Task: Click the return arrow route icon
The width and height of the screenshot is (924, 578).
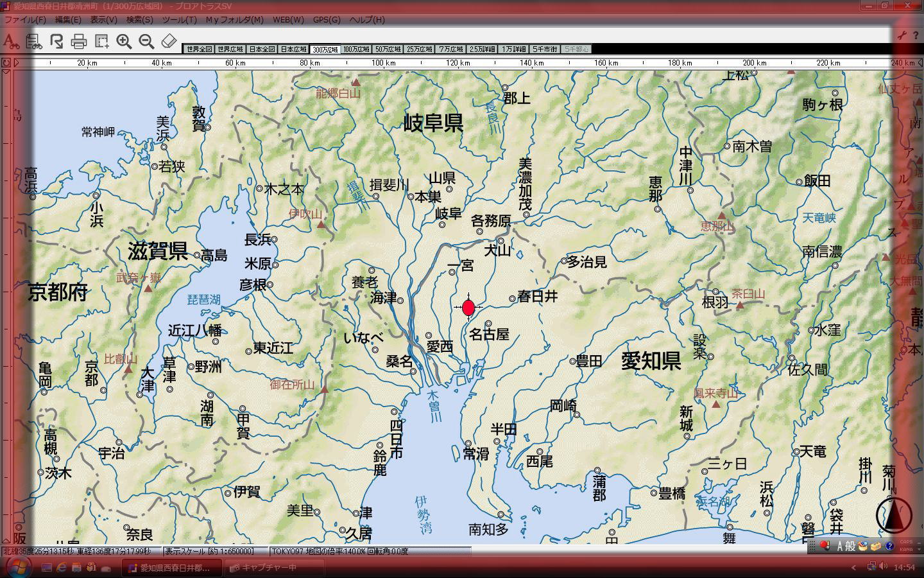Action: [x=56, y=42]
